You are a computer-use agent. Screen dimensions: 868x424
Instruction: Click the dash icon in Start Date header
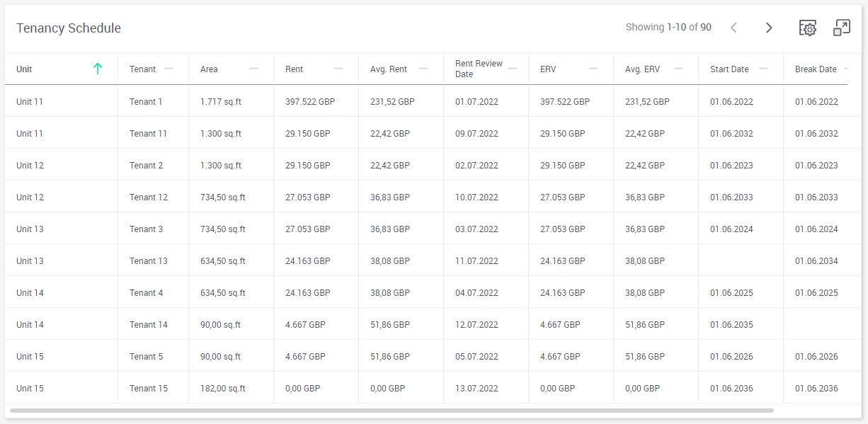tap(763, 69)
